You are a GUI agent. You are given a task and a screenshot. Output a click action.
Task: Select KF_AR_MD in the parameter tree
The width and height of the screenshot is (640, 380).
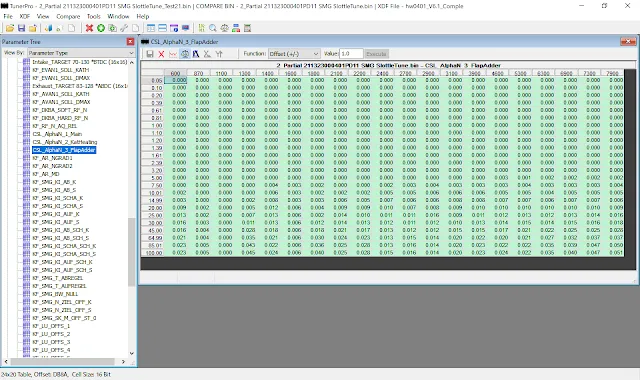(46, 174)
